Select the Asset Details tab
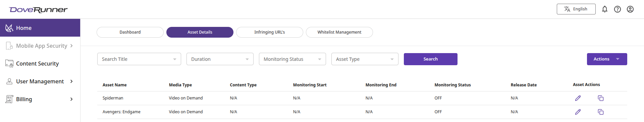Image resolution: width=644 pixels, height=122 pixels. 200,32
